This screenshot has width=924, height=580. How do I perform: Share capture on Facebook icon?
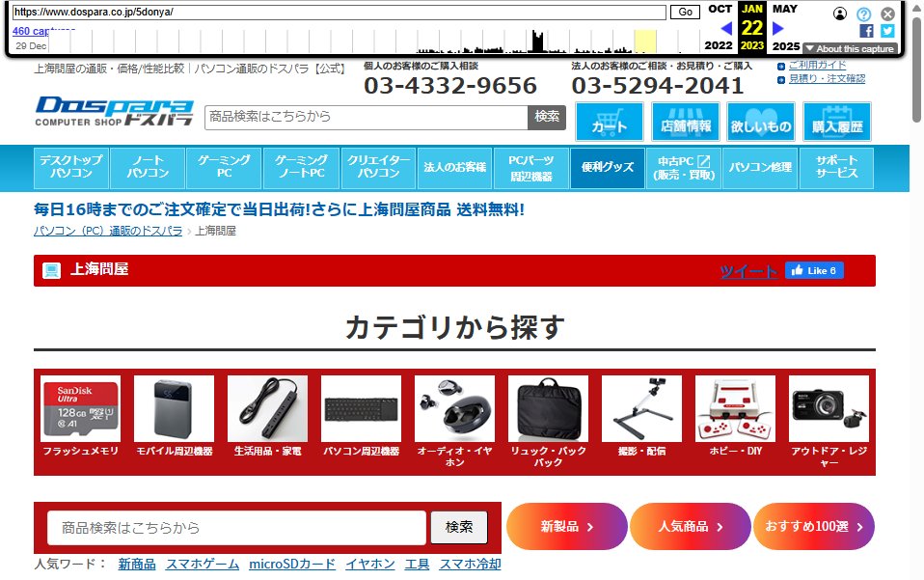(x=866, y=31)
